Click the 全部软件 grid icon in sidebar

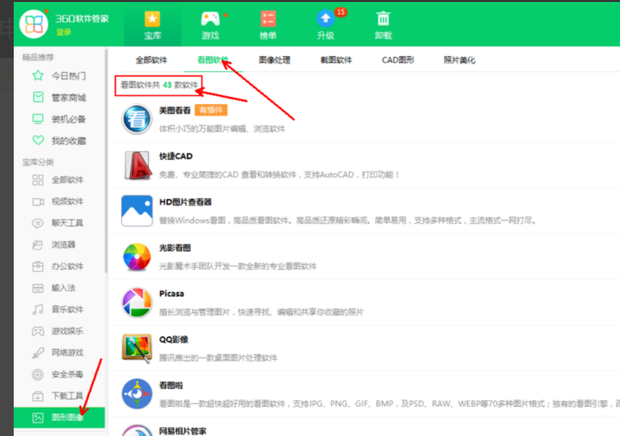38,180
